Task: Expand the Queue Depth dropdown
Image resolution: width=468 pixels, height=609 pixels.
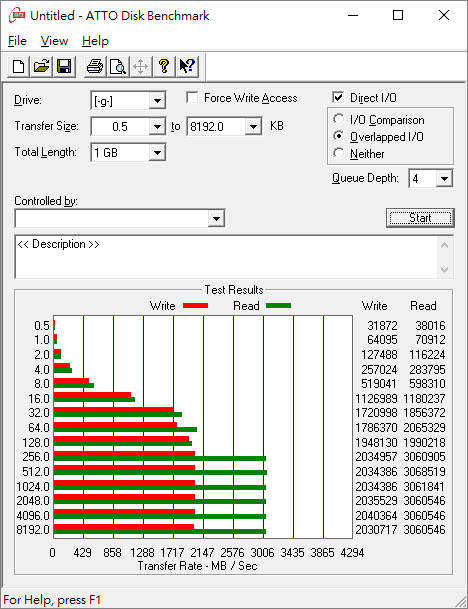Action: click(444, 179)
